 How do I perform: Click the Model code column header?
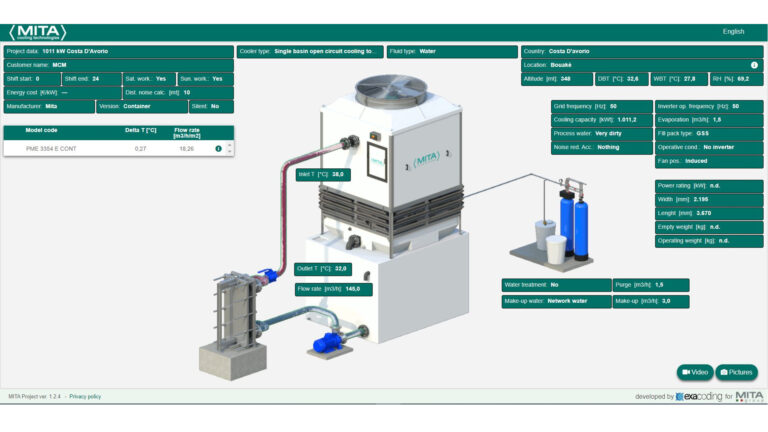[42, 130]
